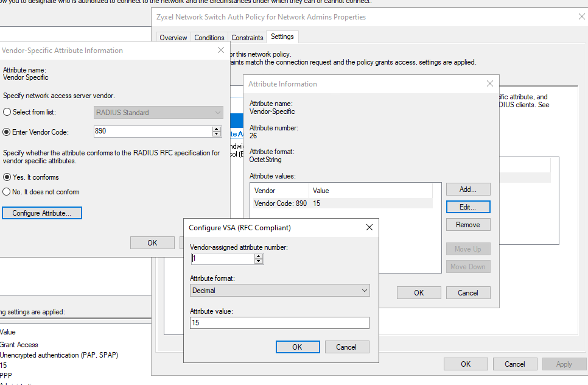Click the Value column header in attribute values

(371, 191)
